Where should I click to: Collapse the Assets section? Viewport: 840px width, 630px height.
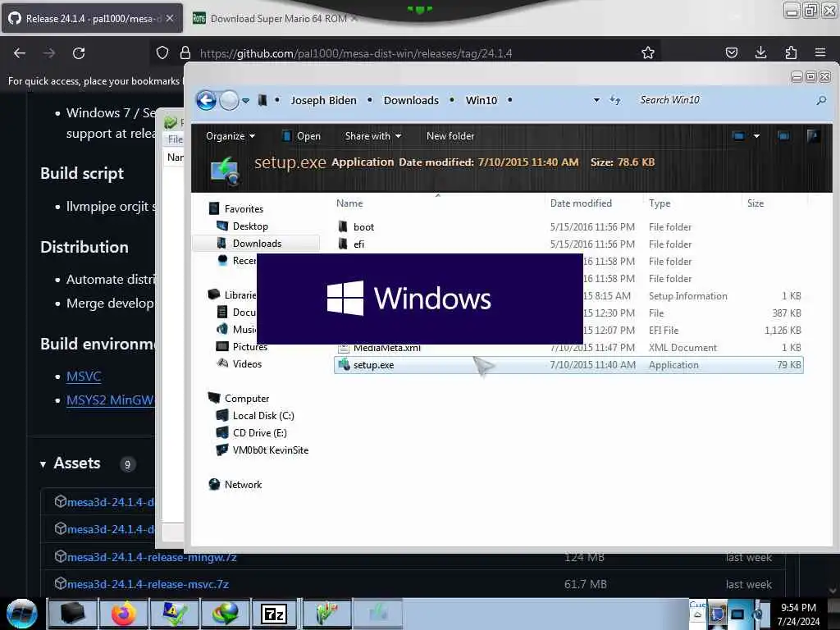point(43,464)
